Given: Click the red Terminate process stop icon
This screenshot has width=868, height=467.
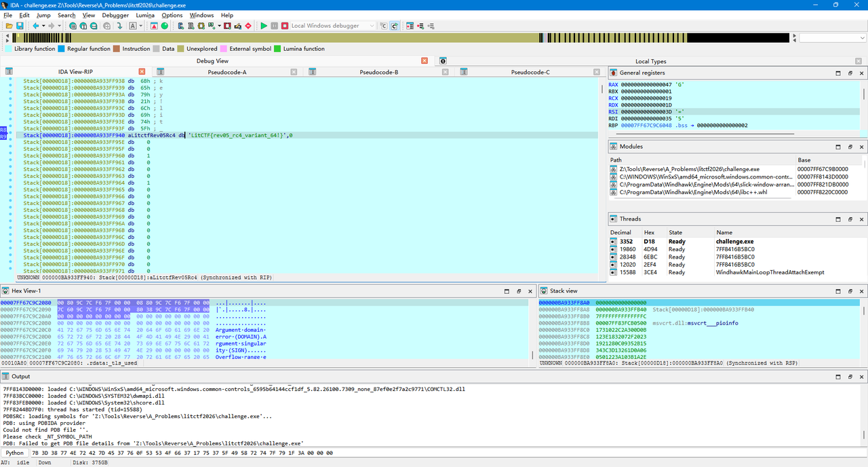Looking at the screenshot, I should (285, 26).
